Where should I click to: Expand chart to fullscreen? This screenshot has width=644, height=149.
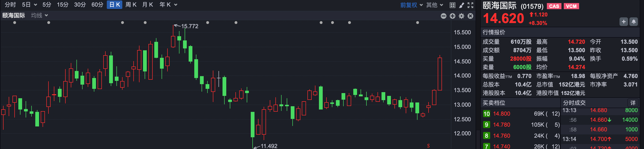470,5
